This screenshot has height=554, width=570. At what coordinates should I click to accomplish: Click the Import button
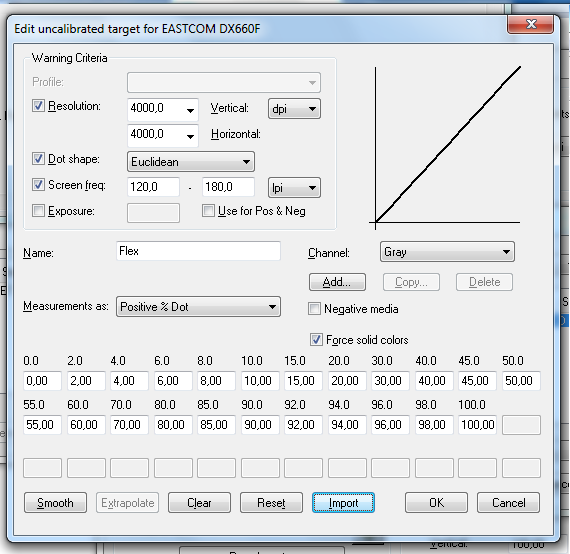(343, 503)
